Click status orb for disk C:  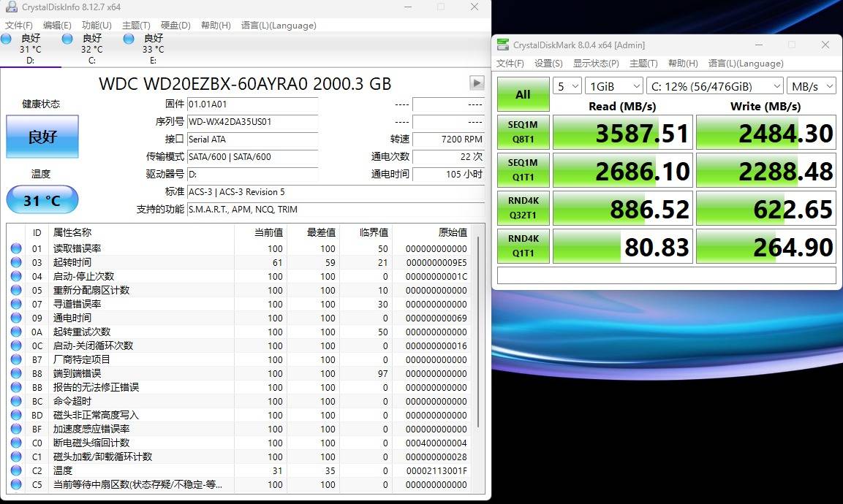(68, 39)
